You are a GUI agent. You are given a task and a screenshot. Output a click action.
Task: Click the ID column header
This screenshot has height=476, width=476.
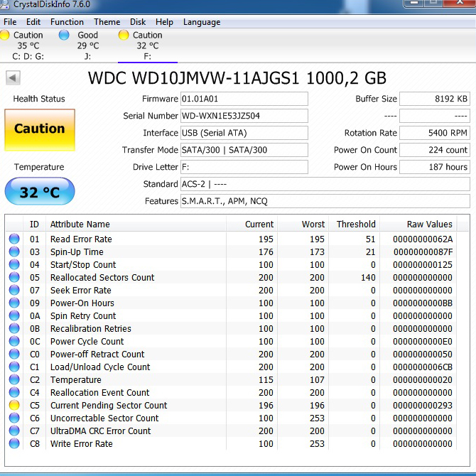(x=34, y=224)
